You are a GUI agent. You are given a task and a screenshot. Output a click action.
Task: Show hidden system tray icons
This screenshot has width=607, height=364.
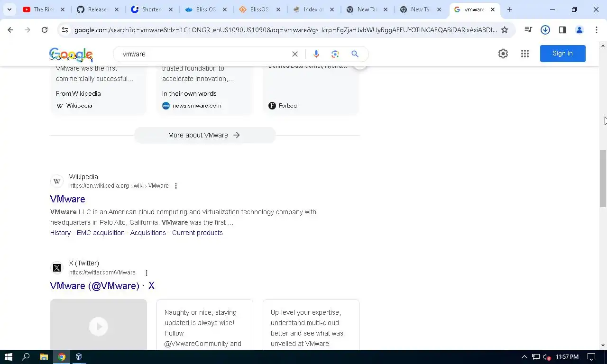524,357
